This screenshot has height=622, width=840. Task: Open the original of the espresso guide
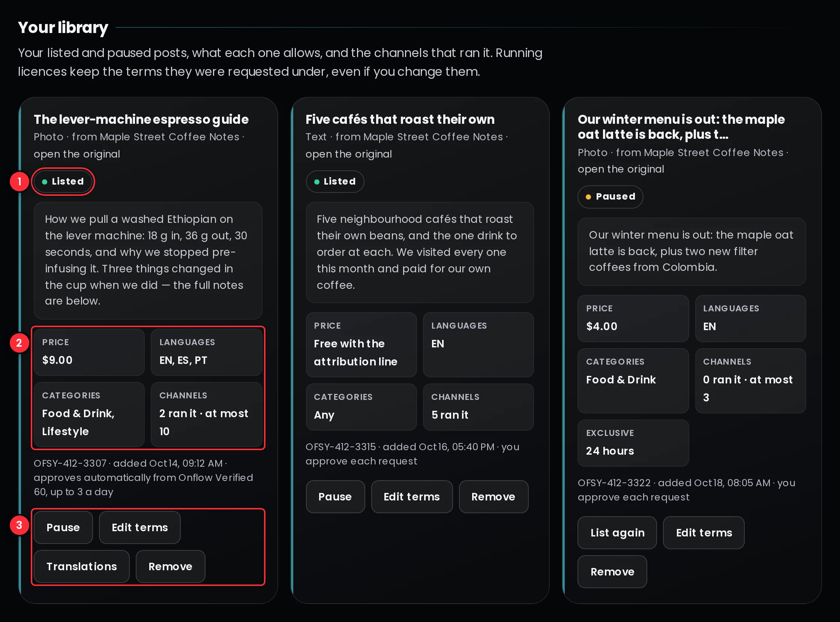pyautogui.click(x=77, y=154)
